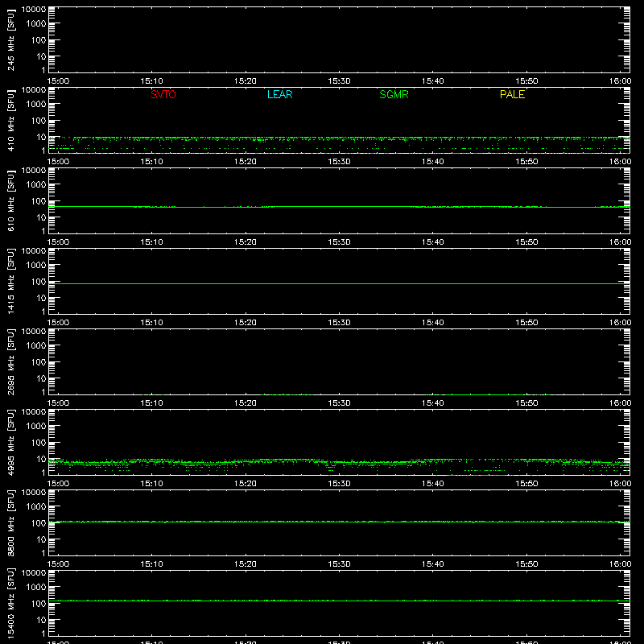Click the green flux trace in 15400 MHz panel
644x644 pixels.
pyautogui.click(x=339, y=601)
